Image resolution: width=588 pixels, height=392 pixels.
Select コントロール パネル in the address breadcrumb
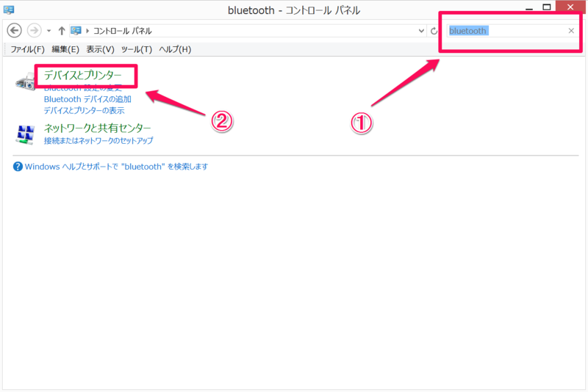[122, 31]
